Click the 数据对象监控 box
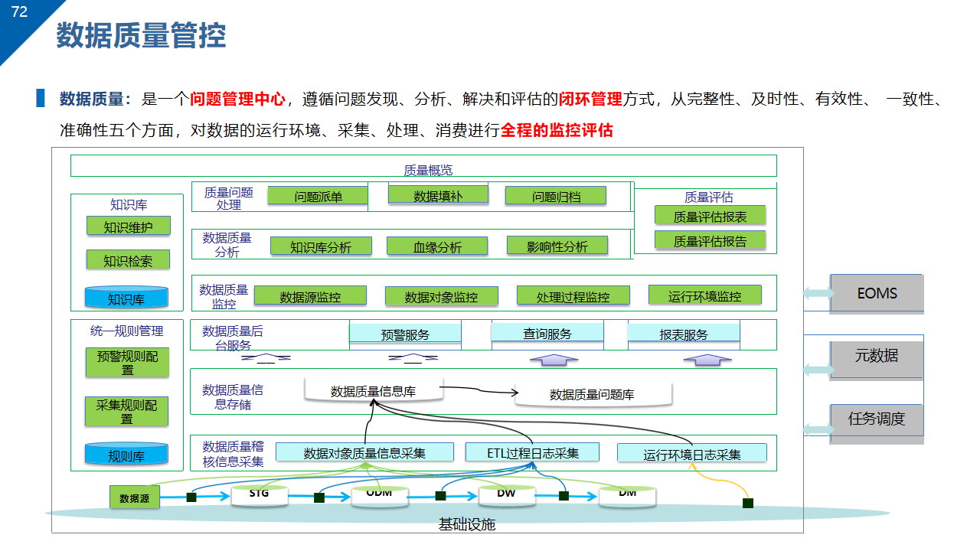 point(441,296)
